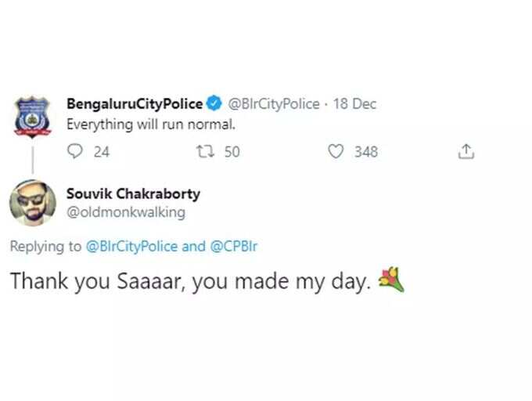This screenshot has height=401, width=532.
Task: Open the 18 Dec timestamp
Action: point(354,104)
